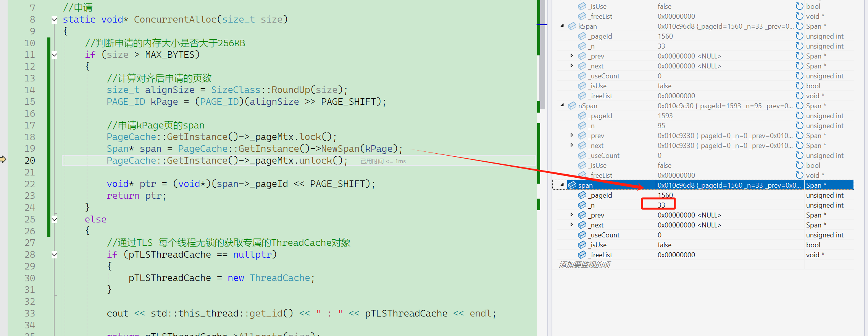Select the value '1593' of nSpan _pageId
This screenshot has width=868, height=336.
click(x=665, y=115)
